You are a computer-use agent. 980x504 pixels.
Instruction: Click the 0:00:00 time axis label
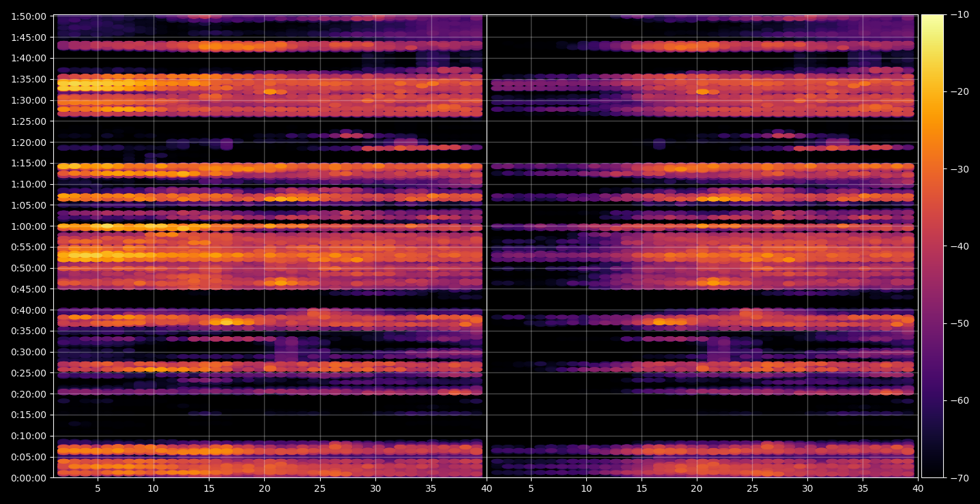click(x=29, y=478)
